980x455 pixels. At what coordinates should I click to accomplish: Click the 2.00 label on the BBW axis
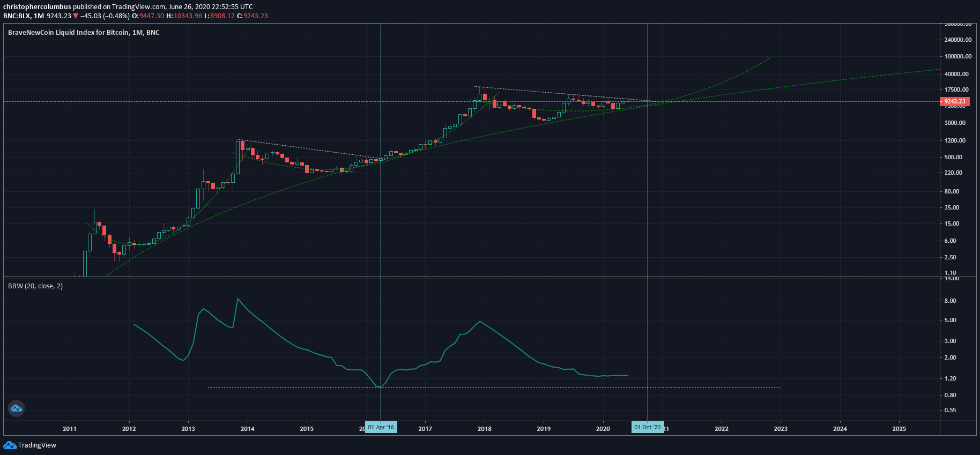[951, 357]
